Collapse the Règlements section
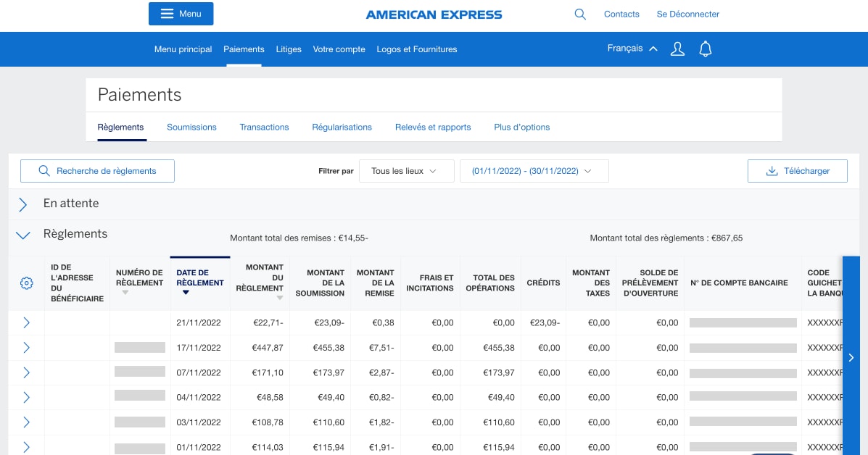Image resolution: width=868 pixels, height=455 pixels. 23,235
